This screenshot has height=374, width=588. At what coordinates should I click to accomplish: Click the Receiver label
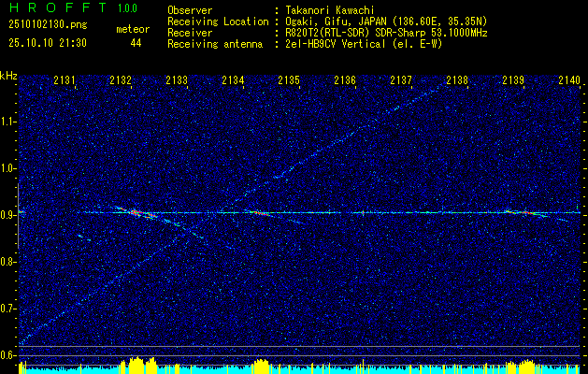click(x=190, y=33)
